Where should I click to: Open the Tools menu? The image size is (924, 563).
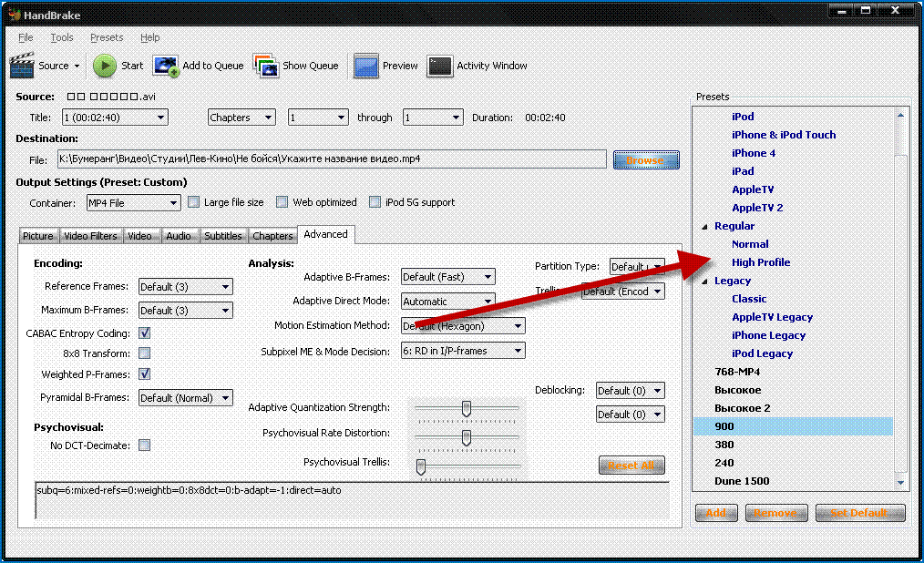click(62, 37)
